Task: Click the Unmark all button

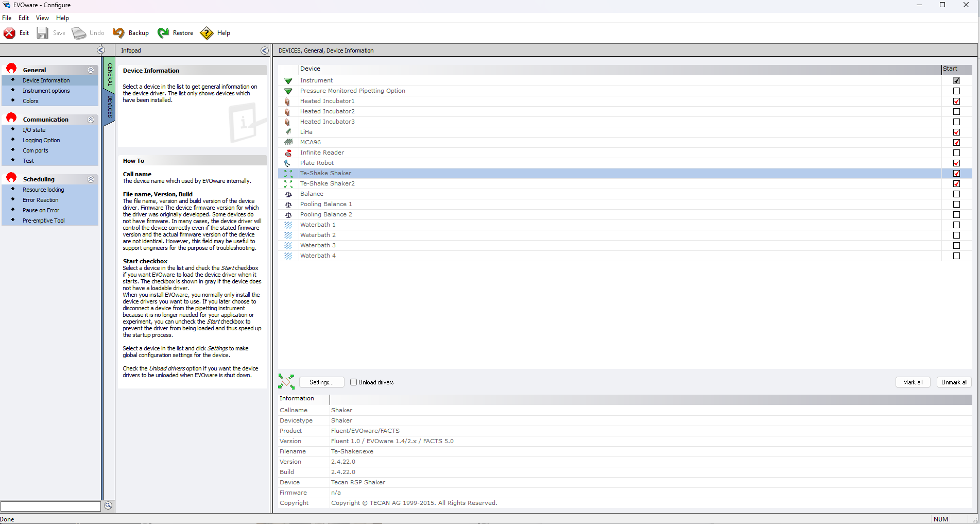Action: tap(954, 382)
